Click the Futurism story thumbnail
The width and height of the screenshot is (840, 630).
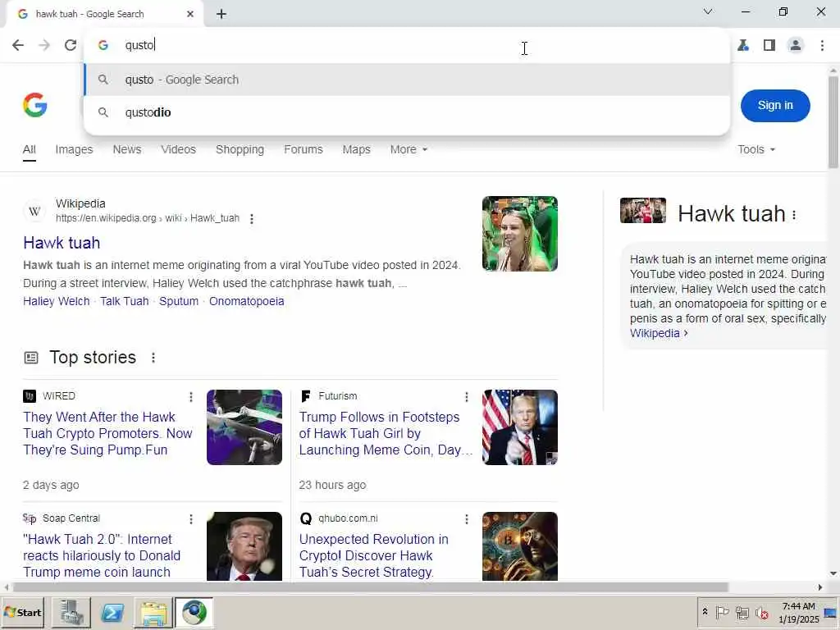pos(519,427)
